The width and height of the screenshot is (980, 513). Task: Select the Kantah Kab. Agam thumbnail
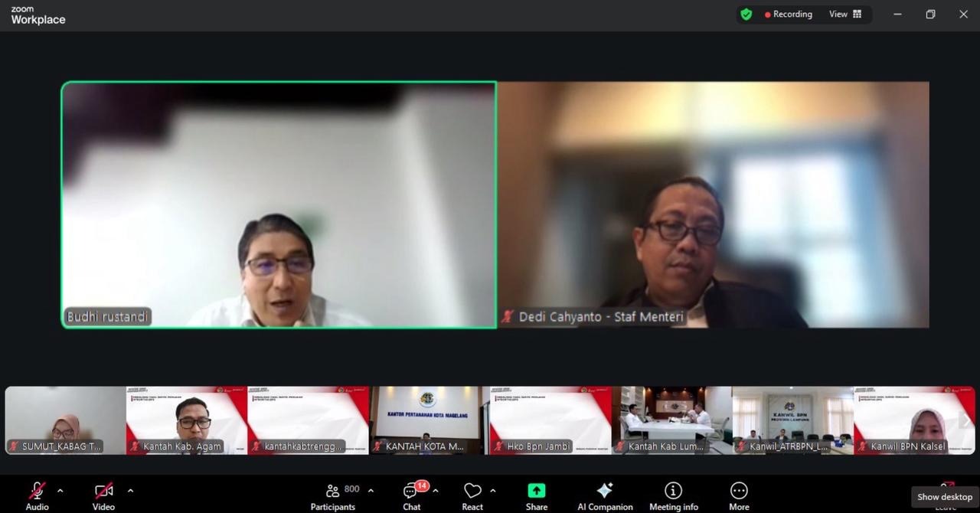[186, 420]
